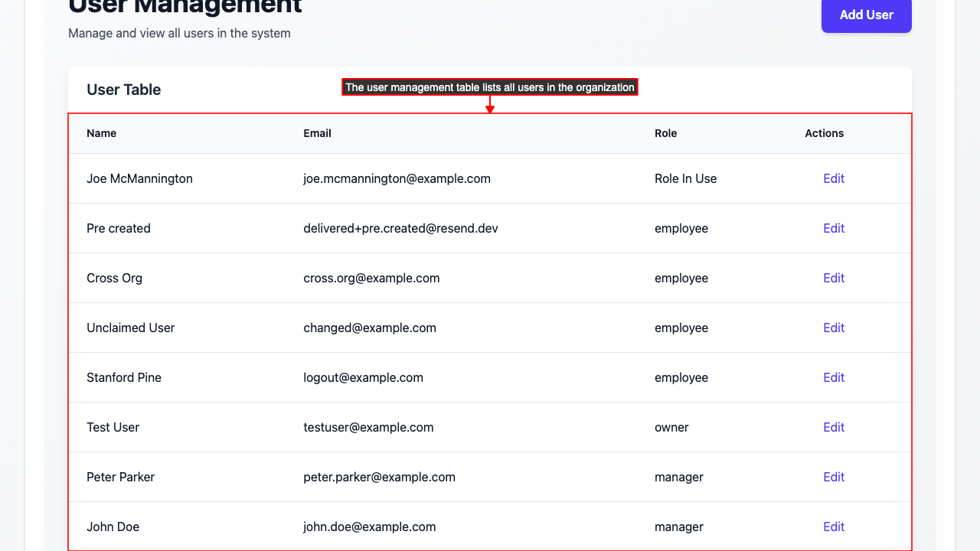Edit the Cross Org user
980x551 pixels.
[834, 278]
